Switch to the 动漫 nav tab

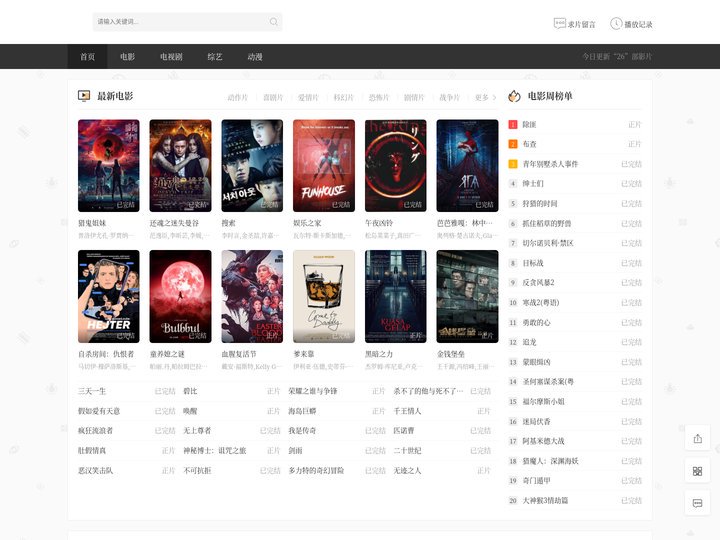point(255,56)
